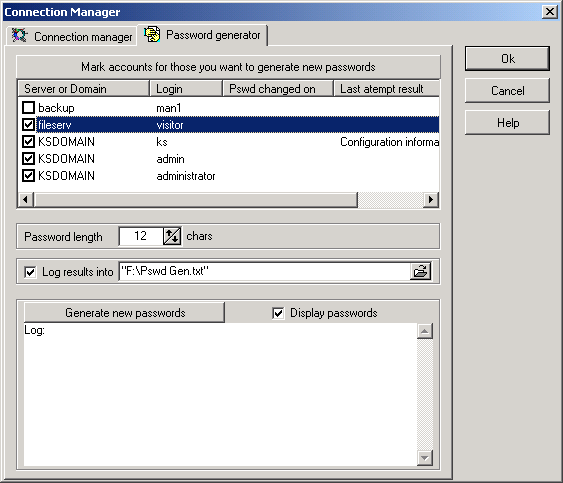This screenshot has width=563, height=483.
Task: Click the Password generator tab icon
Action: [x=152, y=34]
